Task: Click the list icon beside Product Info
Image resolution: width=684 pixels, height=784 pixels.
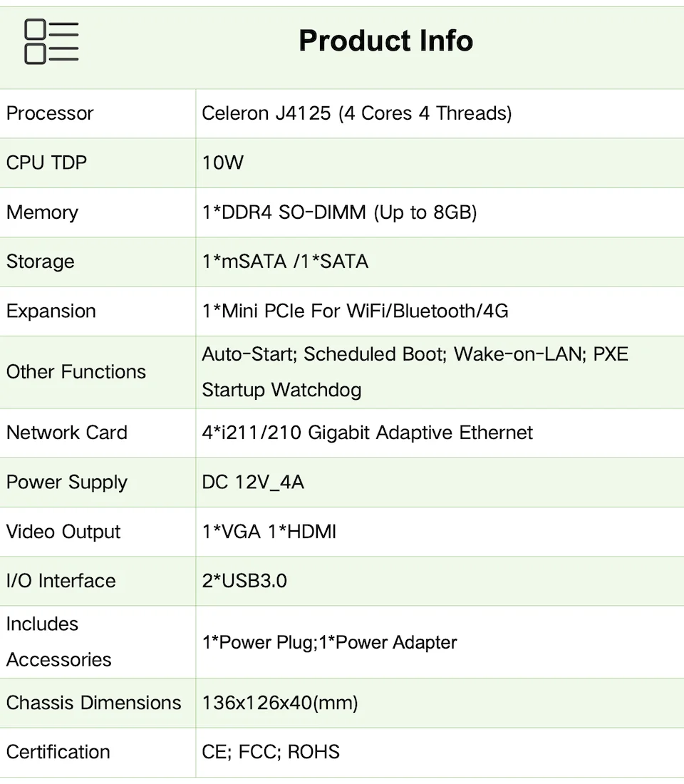Action: pos(51,42)
